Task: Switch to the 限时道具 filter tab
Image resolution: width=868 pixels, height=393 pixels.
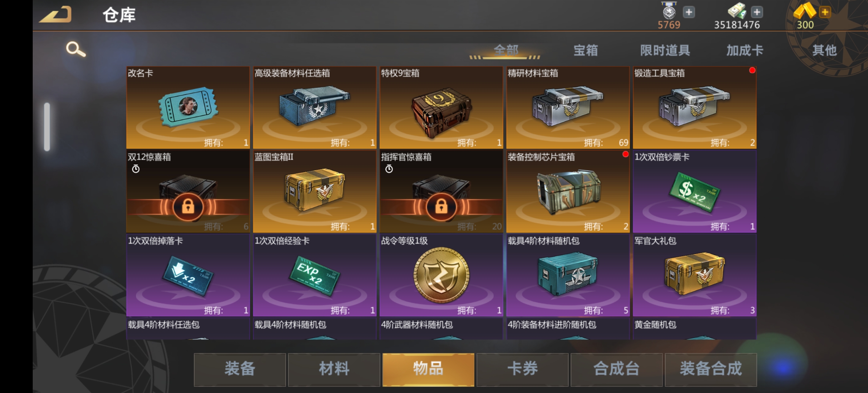Action: tap(665, 50)
